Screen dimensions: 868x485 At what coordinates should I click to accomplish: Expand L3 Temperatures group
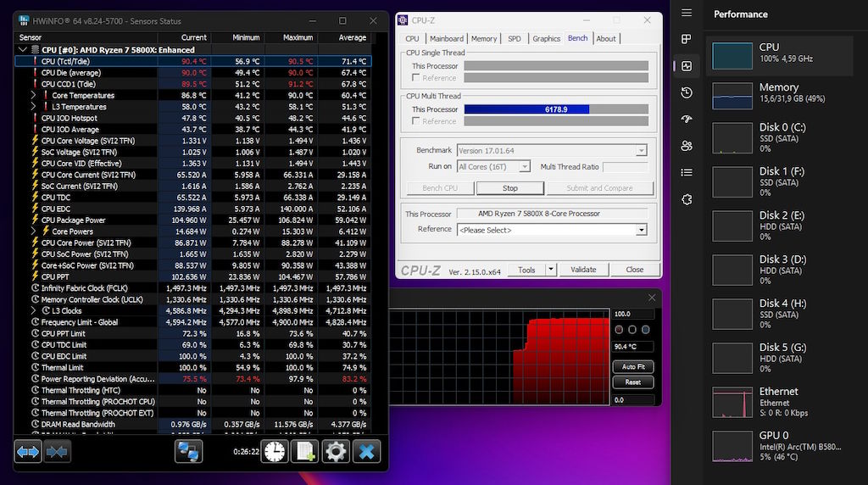(x=33, y=107)
